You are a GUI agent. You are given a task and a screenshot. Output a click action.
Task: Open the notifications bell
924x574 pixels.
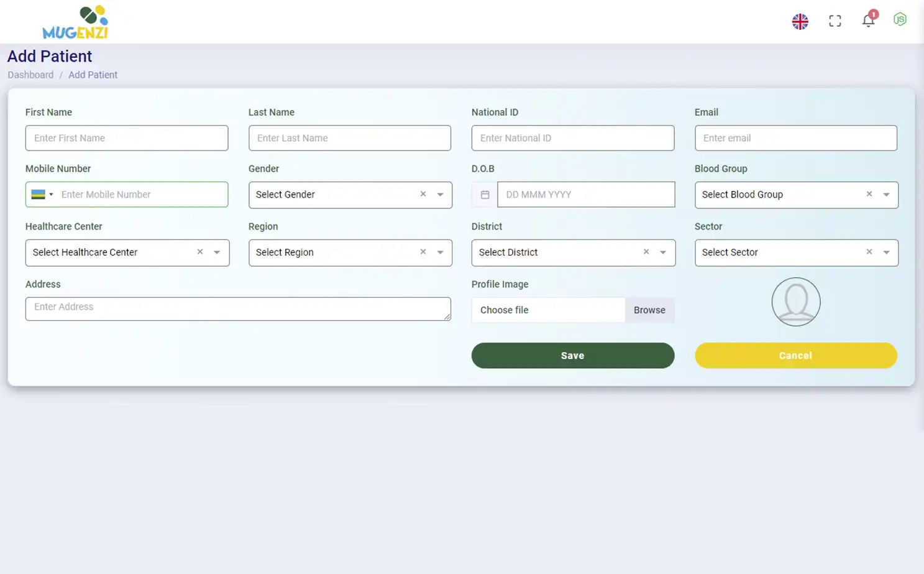pyautogui.click(x=868, y=21)
